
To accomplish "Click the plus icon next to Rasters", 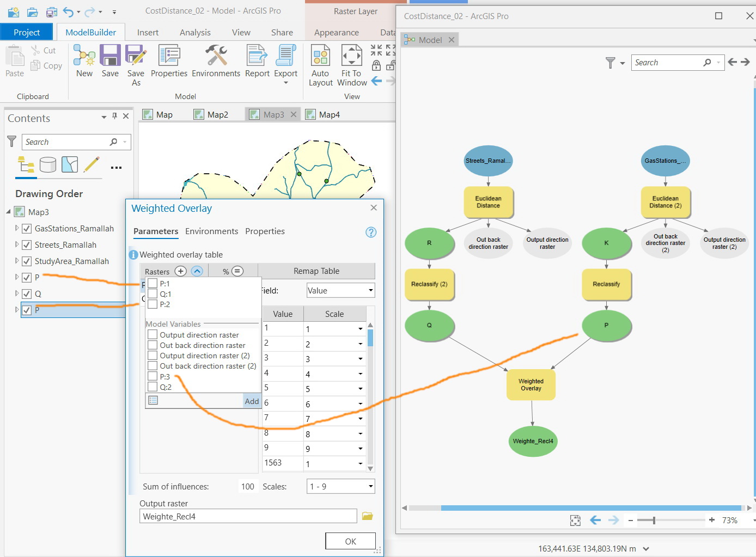I will [x=181, y=271].
